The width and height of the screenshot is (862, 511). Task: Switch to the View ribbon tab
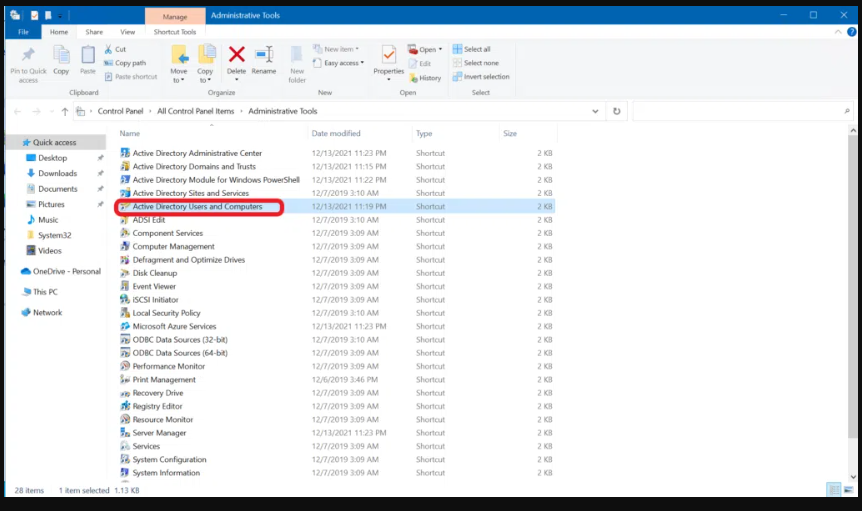coord(127,32)
